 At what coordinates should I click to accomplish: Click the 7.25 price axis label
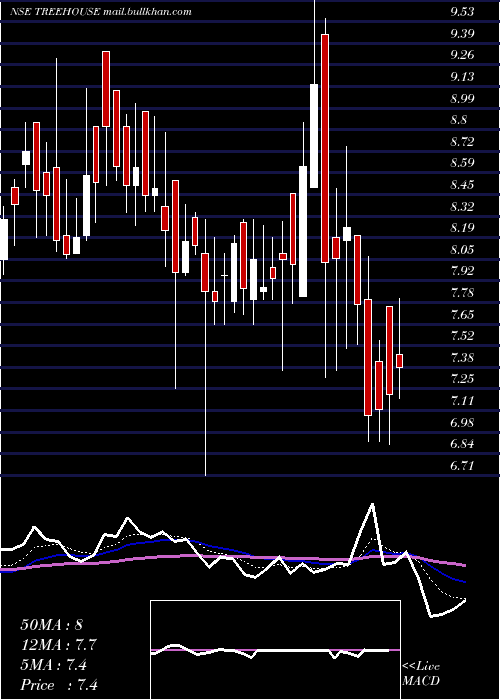(462, 379)
